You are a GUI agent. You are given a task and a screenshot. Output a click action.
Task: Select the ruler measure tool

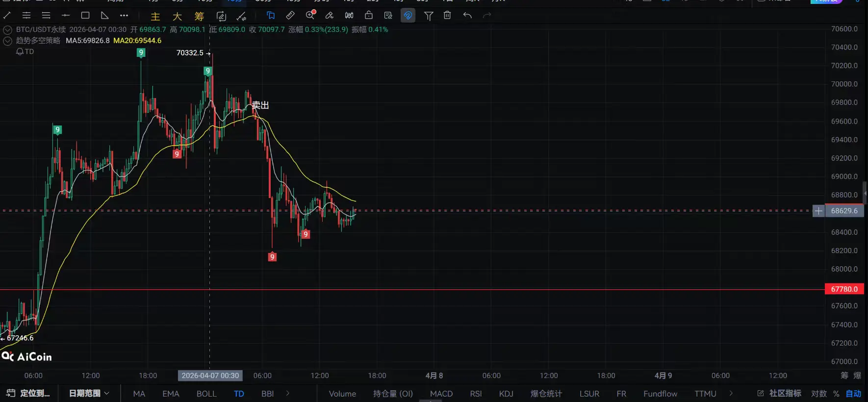290,16
